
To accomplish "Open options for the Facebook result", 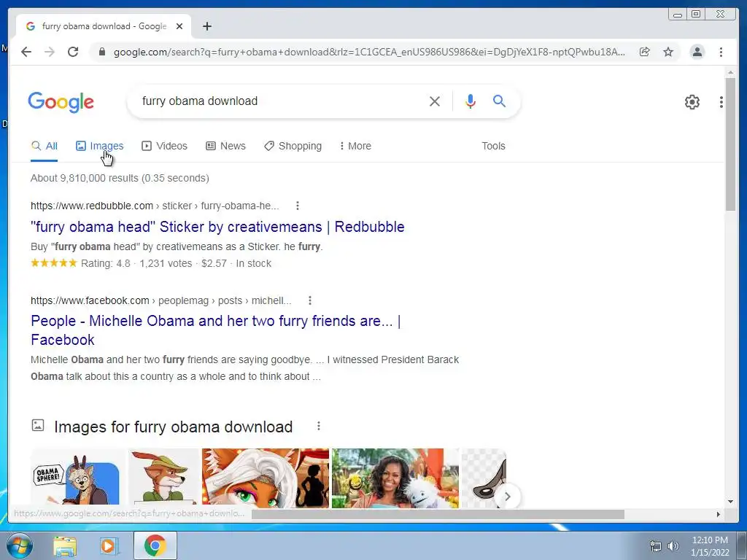I will click(x=309, y=300).
